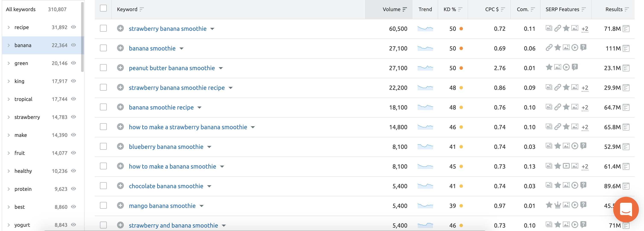Add 'banana smoothie recipe' plus icon
Screen dimensions: 644x231
[120, 107]
